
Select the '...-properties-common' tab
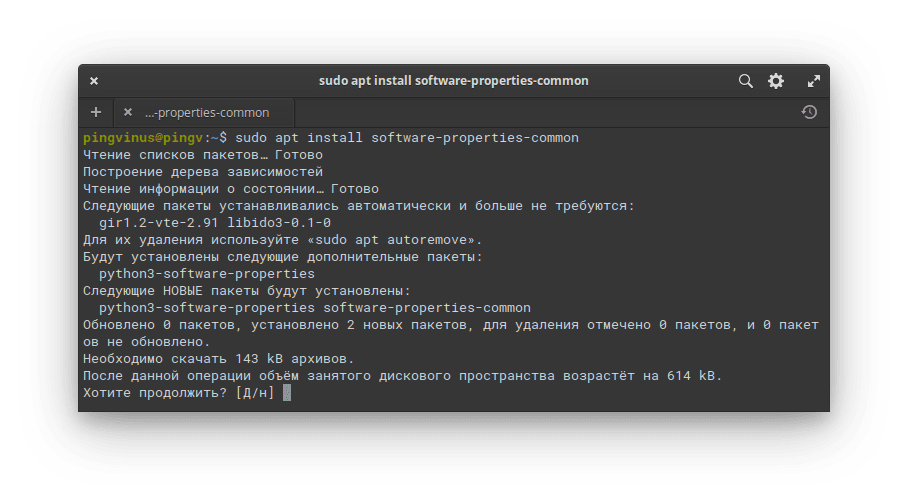[204, 112]
